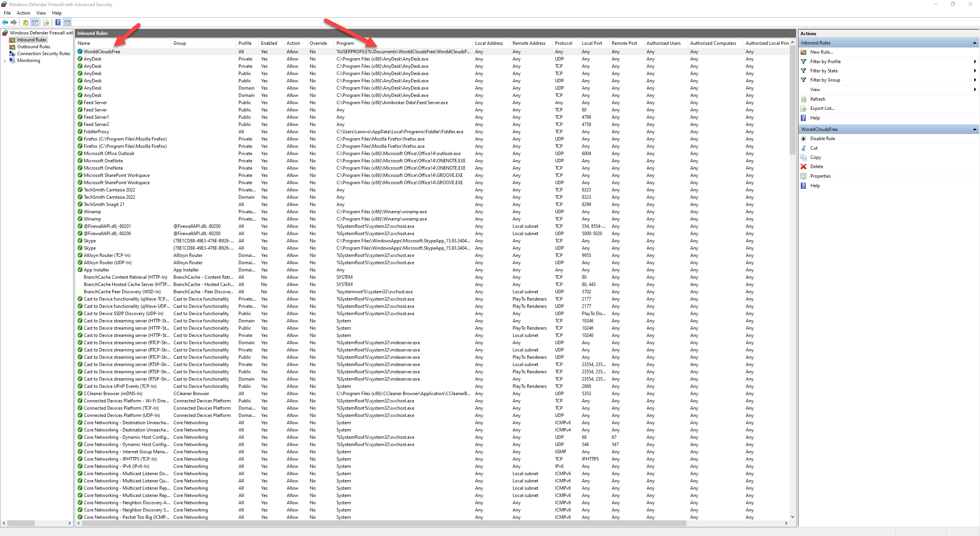Screen dimensions: 980x536
Task: Click the Up One Level folder icon
Action: [x=25, y=22]
